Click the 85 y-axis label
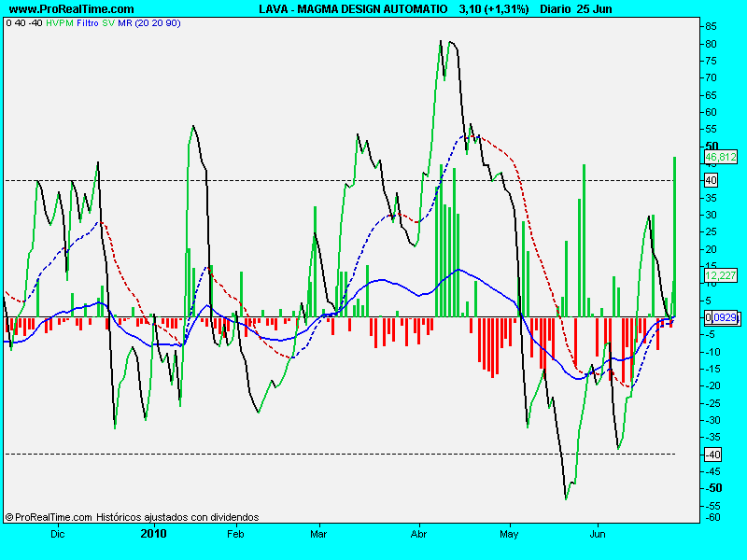The image size is (747, 560). click(x=711, y=27)
